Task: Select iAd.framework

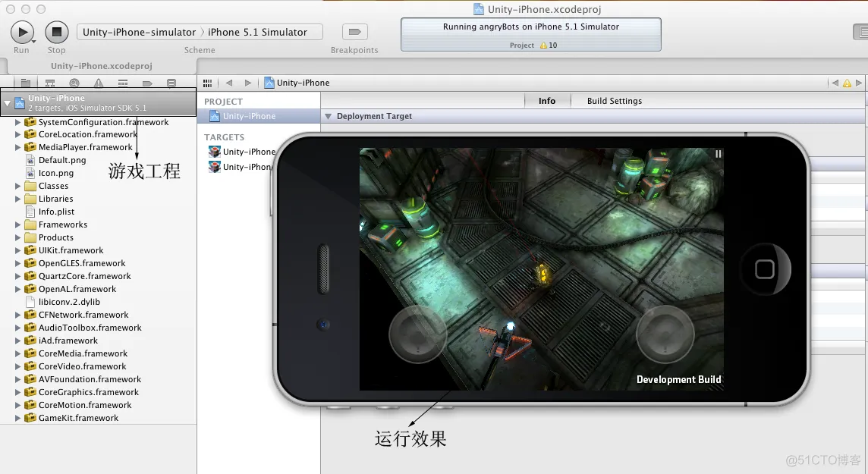Action: point(68,341)
